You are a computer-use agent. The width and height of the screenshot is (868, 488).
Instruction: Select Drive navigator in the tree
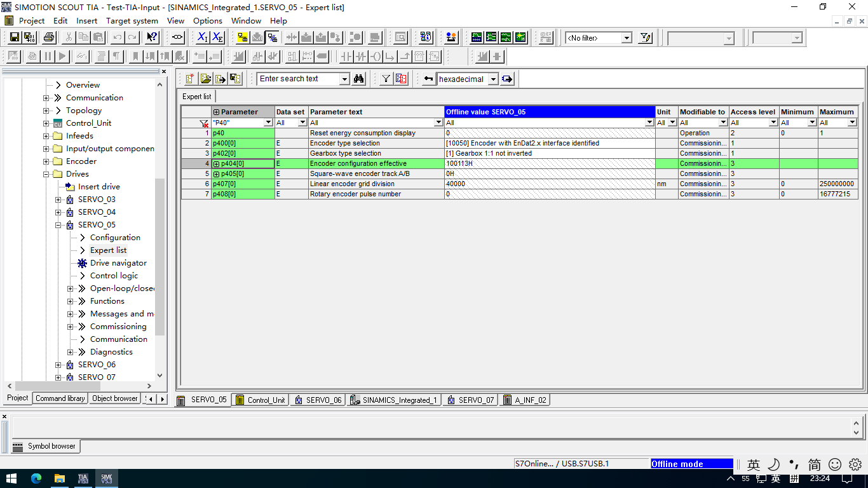pyautogui.click(x=118, y=263)
